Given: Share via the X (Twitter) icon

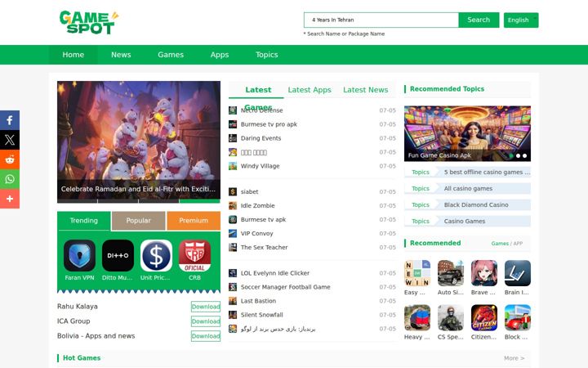Looking at the screenshot, I should coord(10,140).
